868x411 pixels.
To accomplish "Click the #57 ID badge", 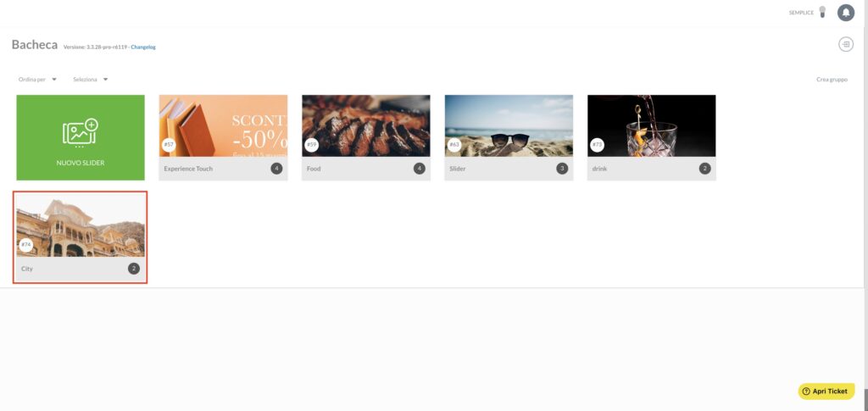I will pos(169,145).
